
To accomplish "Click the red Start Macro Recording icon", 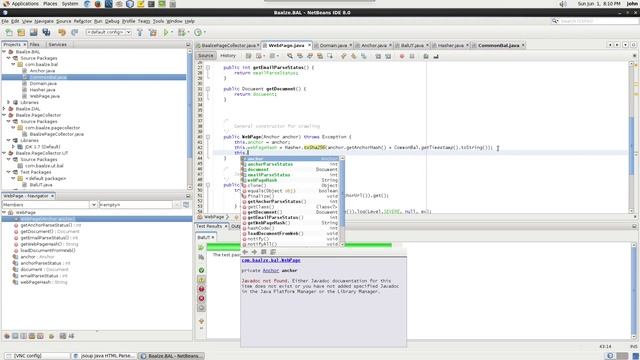I will tap(402, 56).
